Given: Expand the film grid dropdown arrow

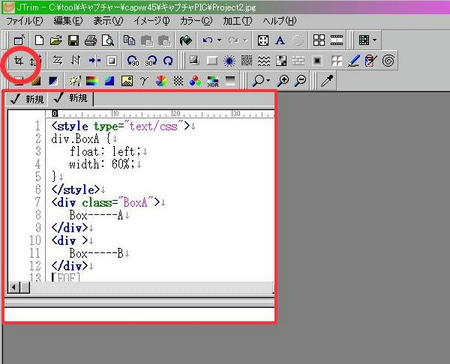Looking at the screenshot, I should [x=374, y=40].
